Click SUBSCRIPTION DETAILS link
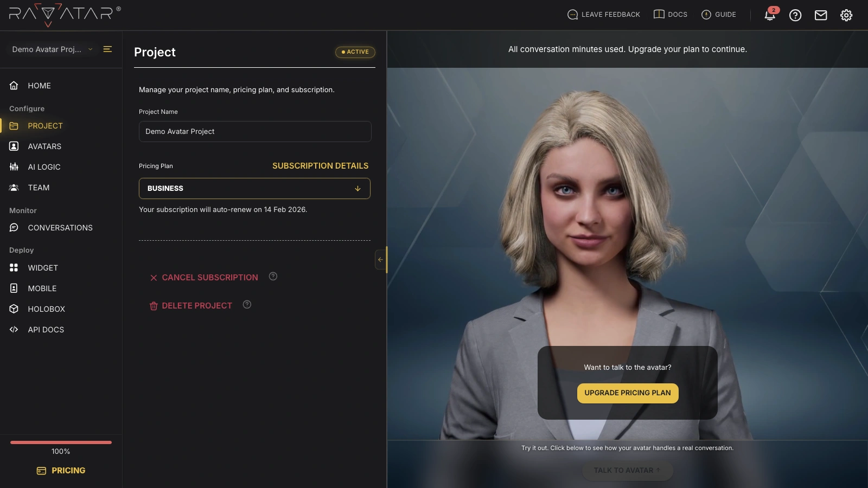This screenshot has width=868, height=488. (320, 166)
